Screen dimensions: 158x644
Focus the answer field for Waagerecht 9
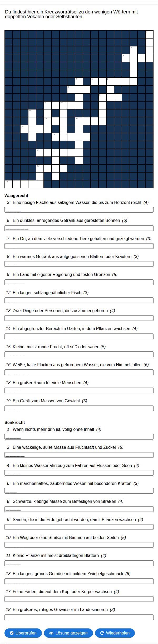[79, 282]
